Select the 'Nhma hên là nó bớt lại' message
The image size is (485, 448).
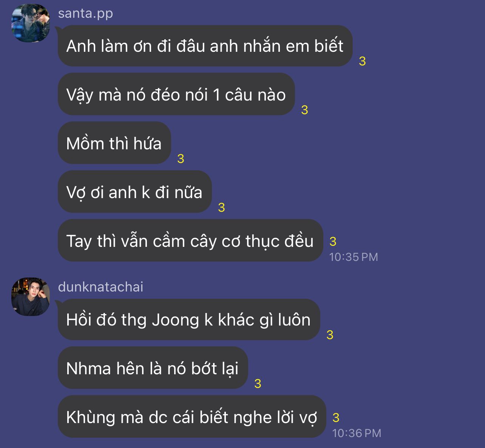point(153,368)
